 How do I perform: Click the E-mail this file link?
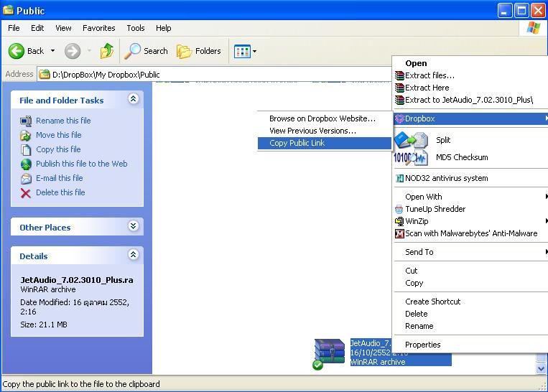tap(60, 178)
